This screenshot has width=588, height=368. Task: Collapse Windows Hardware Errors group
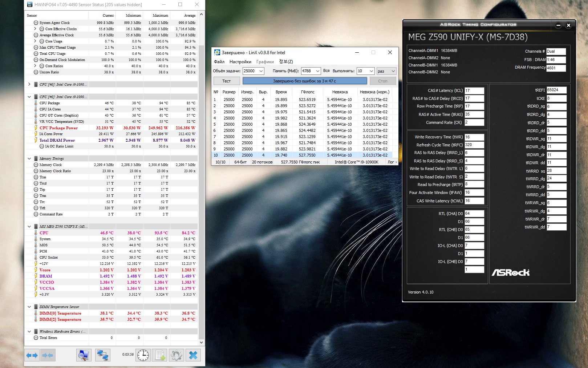(29, 331)
